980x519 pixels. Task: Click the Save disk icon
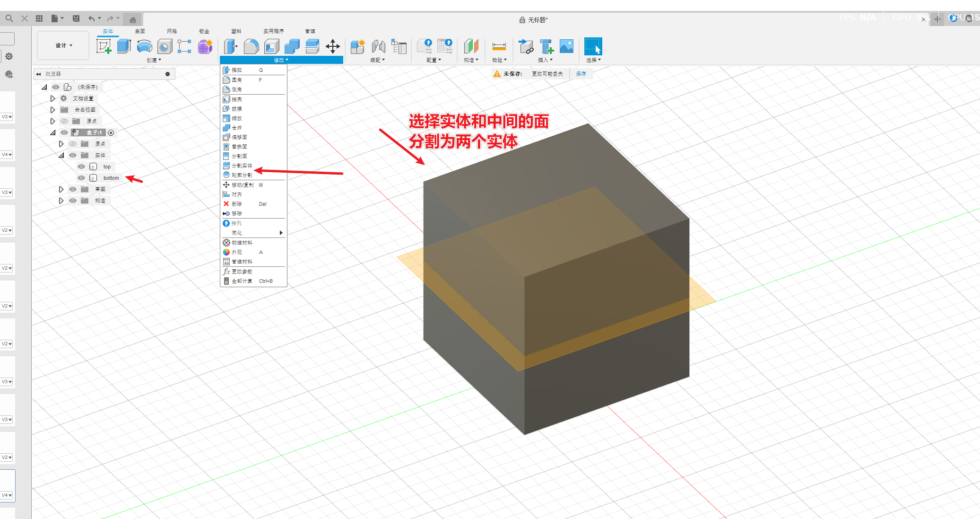point(76,18)
